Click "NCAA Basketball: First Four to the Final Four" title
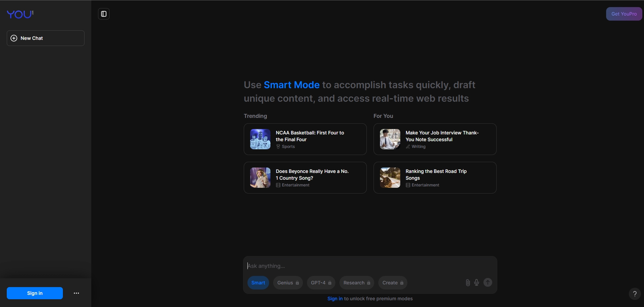The height and width of the screenshot is (307, 644). click(310, 136)
